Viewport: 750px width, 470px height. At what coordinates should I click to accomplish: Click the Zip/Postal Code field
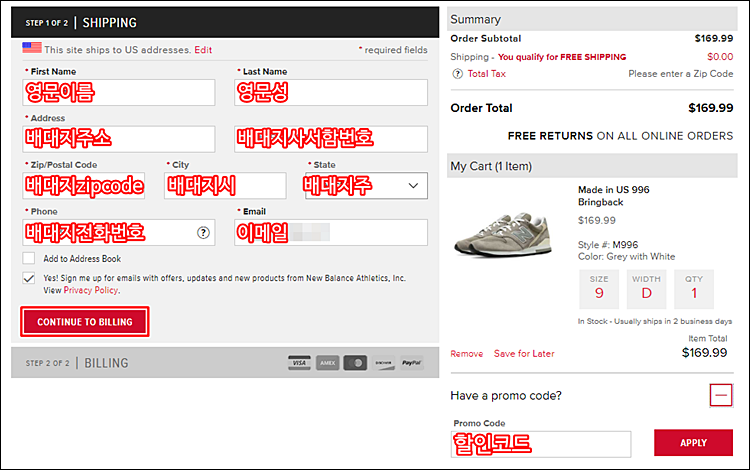pos(84,186)
